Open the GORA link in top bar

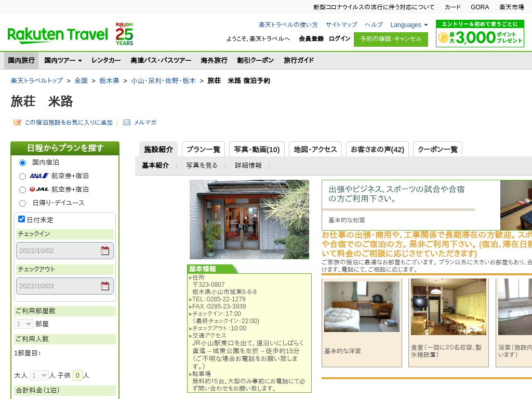(480, 7)
